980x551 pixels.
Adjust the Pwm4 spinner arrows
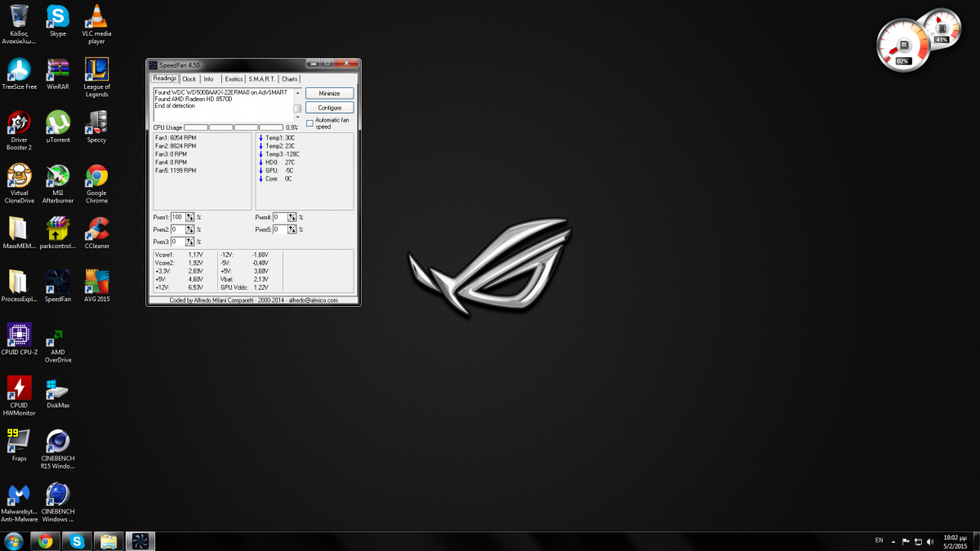(292, 217)
